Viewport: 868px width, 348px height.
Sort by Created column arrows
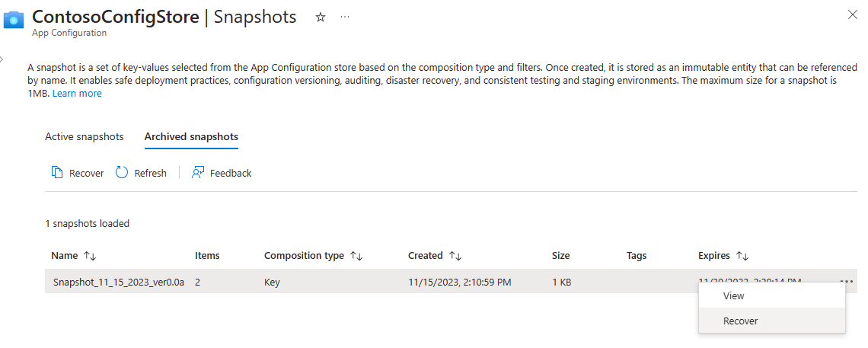(455, 256)
